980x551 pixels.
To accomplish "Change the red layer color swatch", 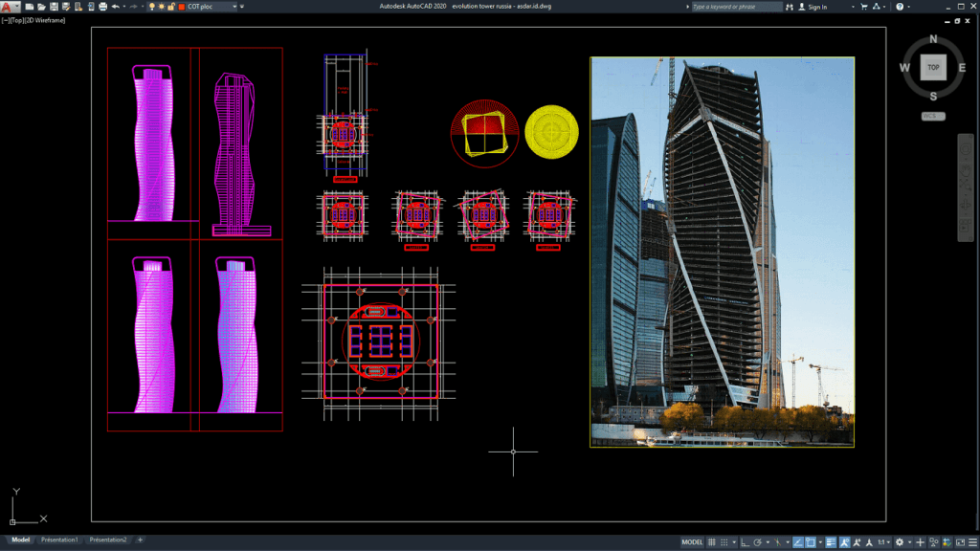I will 184,8.
